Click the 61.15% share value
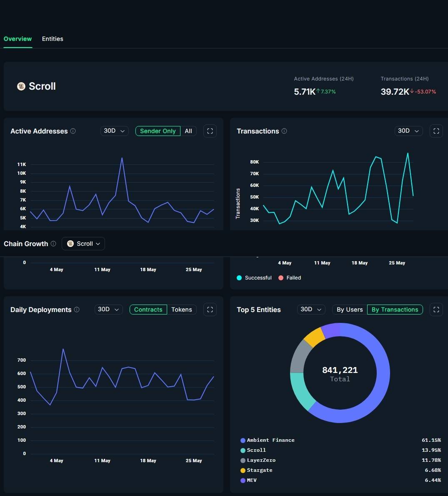448x496 pixels. 431,440
